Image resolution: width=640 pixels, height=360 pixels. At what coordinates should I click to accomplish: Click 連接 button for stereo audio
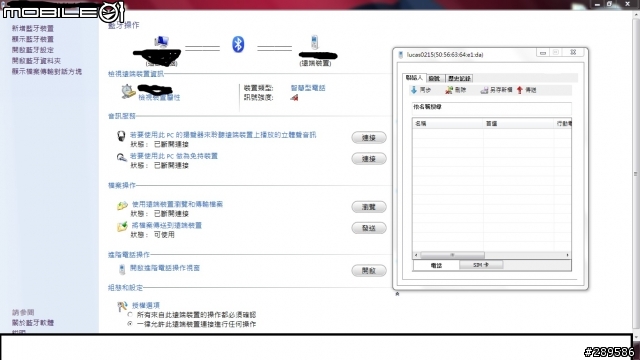click(x=369, y=138)
